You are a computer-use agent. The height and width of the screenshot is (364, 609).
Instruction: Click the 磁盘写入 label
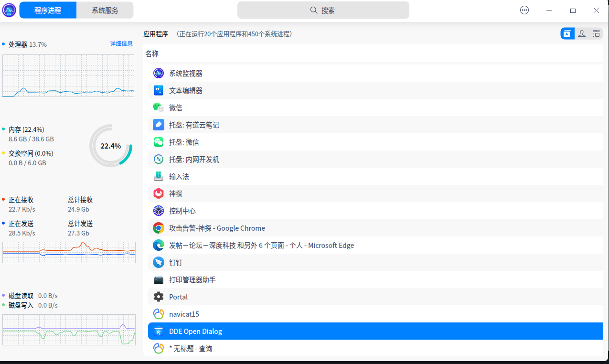[x=21, y=305]
